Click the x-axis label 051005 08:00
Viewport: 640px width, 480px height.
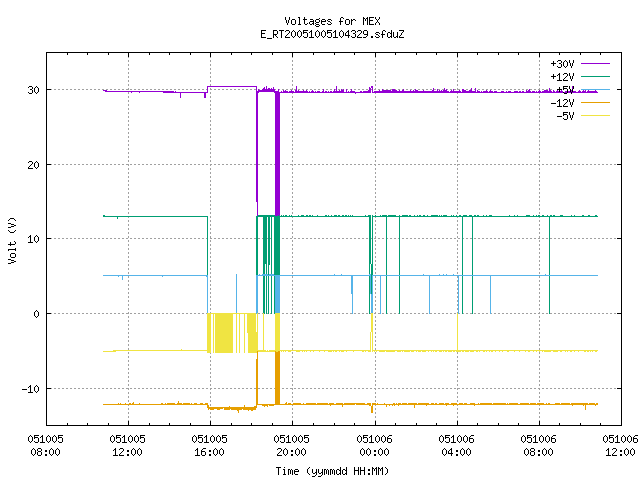pos(45,446)
